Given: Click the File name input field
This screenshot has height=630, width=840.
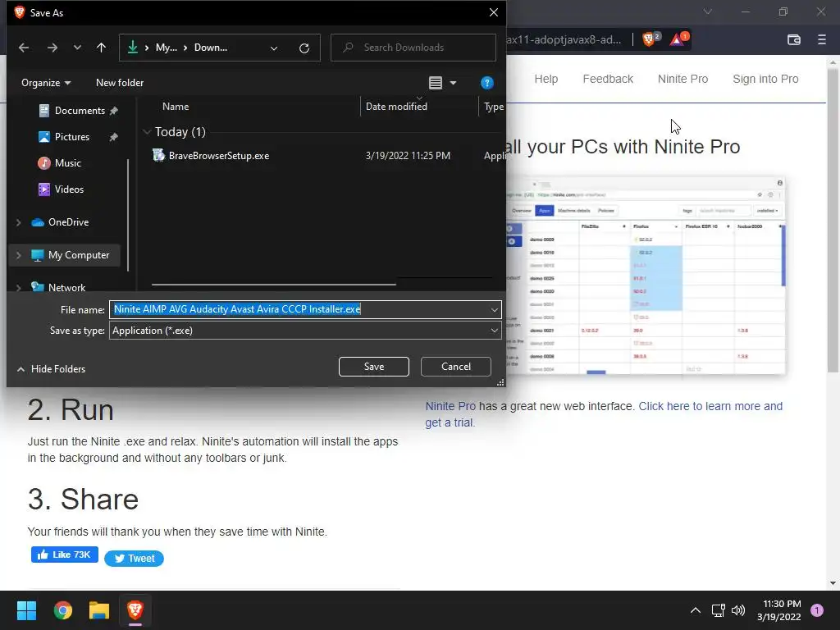Looking at the screenshot, I should coord(299,309).
